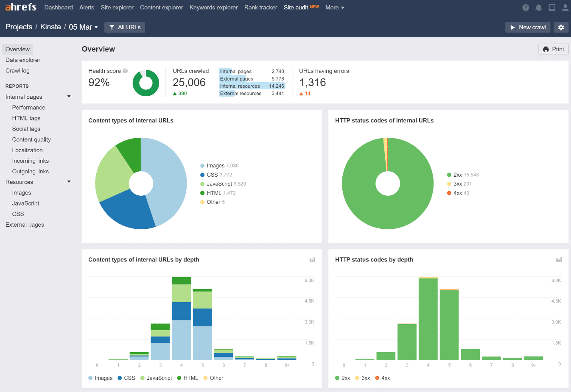Toggle the Images series in the legend

click(x=101, y=378)
